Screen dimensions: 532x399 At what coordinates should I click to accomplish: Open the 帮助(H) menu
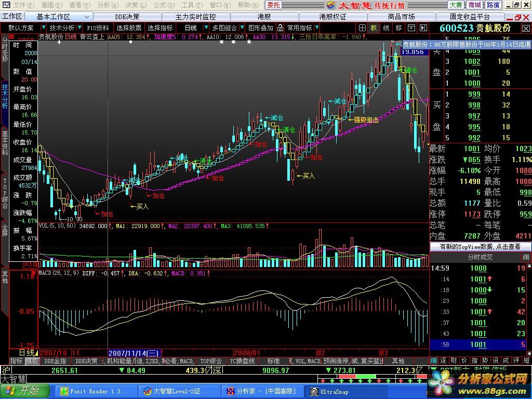248,5
